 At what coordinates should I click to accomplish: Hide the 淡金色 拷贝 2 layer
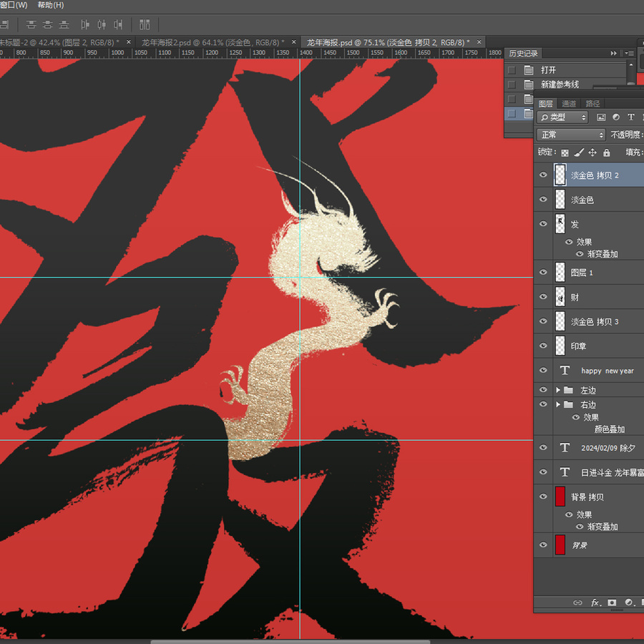[543, 175]
